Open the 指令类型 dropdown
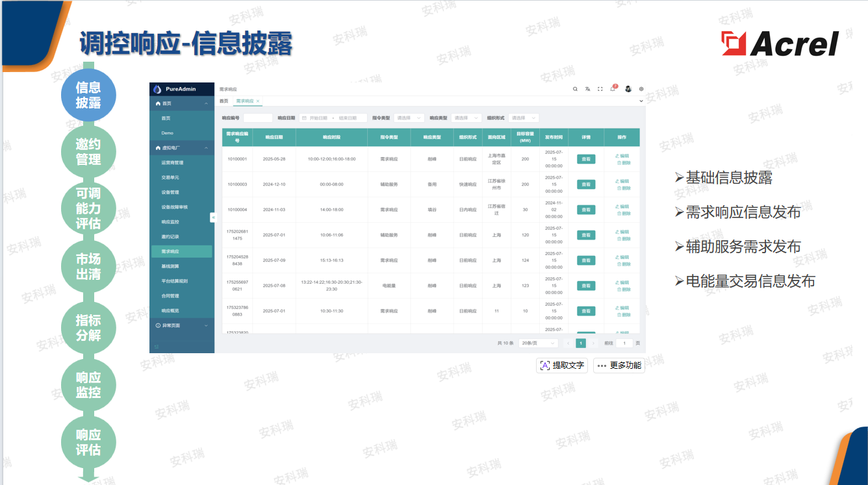868x485 pixels. [409, 118]
